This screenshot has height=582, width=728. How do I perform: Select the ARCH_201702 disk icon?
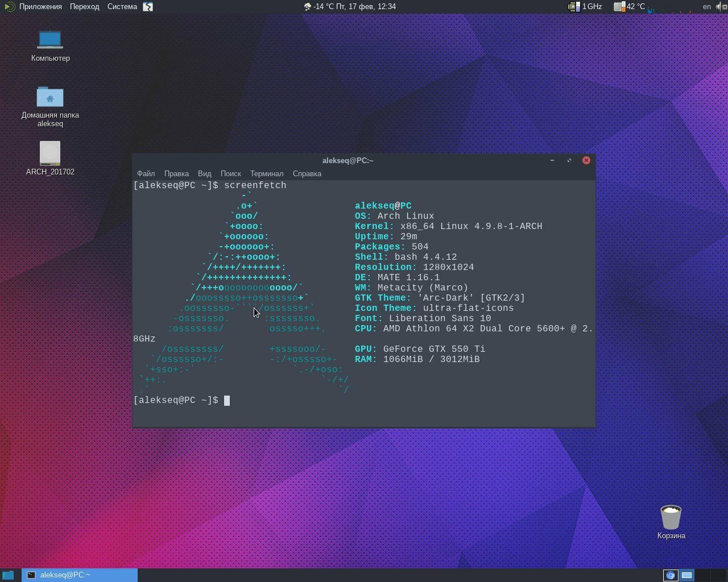(x=50, y=153)
